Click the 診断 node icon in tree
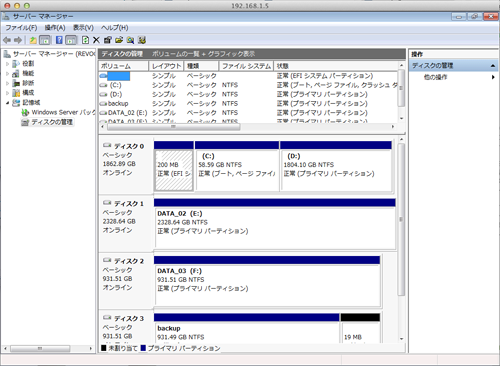 pyautogui.click(x=16, y=83)
